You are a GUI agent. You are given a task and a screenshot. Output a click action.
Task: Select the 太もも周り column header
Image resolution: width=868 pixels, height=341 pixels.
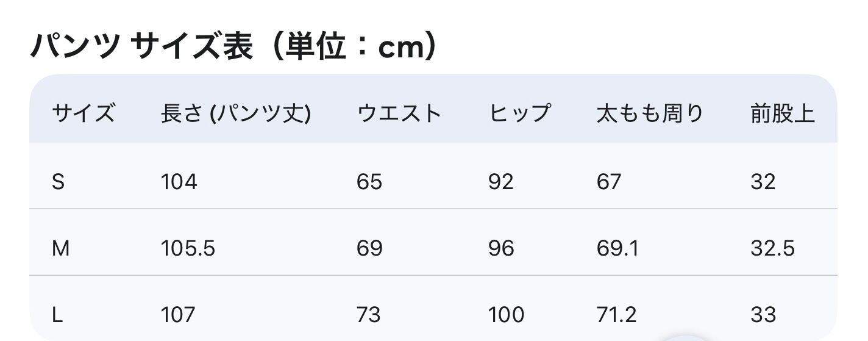650,113
